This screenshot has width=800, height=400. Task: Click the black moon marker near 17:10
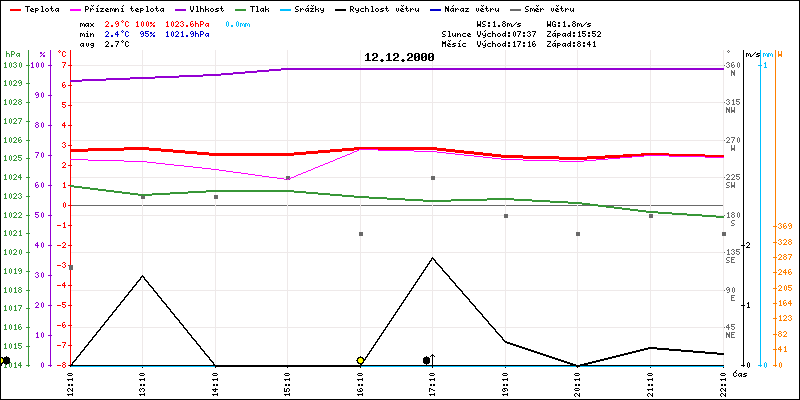click(427, 360)
